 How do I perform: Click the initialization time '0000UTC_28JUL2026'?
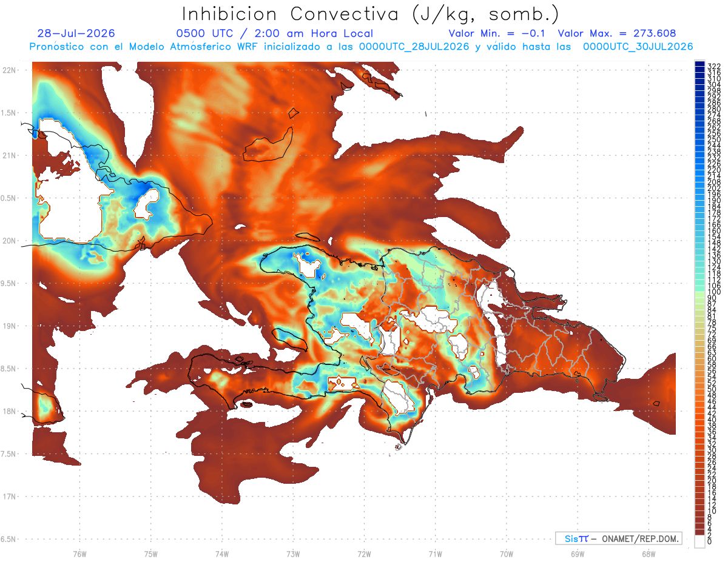(x=414, y=47)
